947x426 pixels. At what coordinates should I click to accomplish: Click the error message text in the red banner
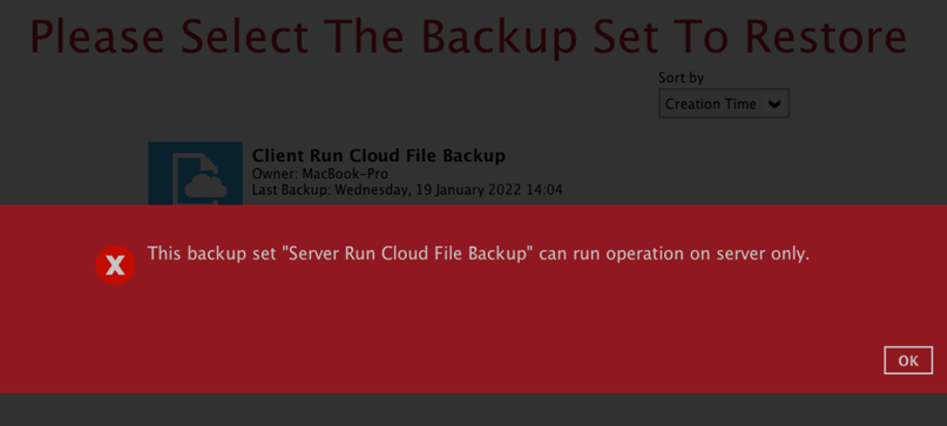click(478, 254)
